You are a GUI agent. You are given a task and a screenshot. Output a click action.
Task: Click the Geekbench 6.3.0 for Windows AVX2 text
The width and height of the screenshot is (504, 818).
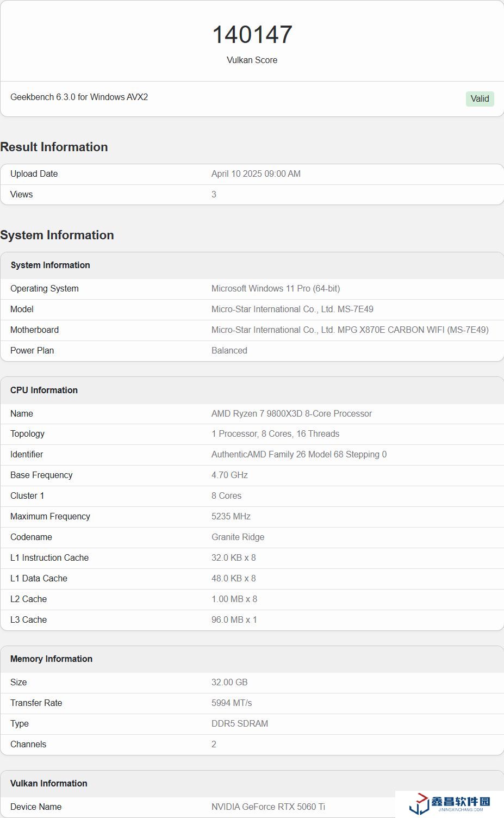point(79,97)
